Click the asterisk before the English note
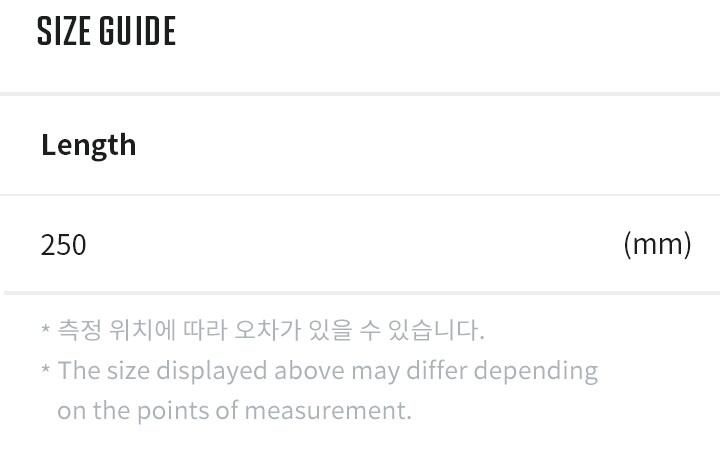The image size is (720, 470). point(45,369)
